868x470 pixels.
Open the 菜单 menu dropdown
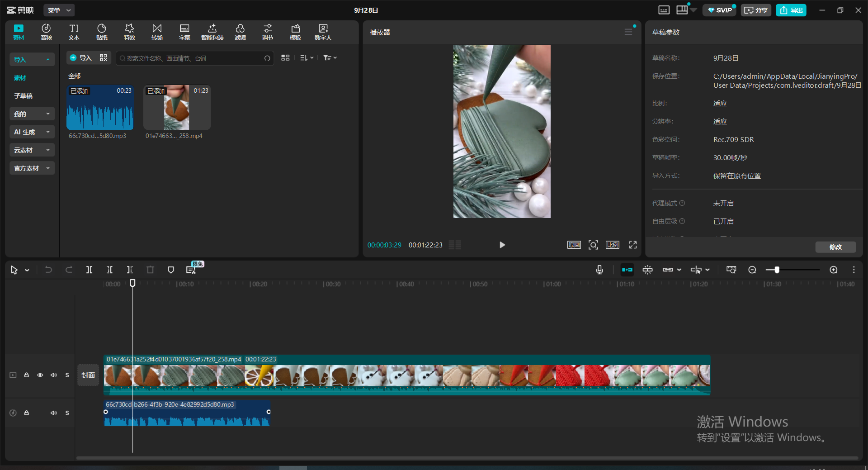coord(59,10)
